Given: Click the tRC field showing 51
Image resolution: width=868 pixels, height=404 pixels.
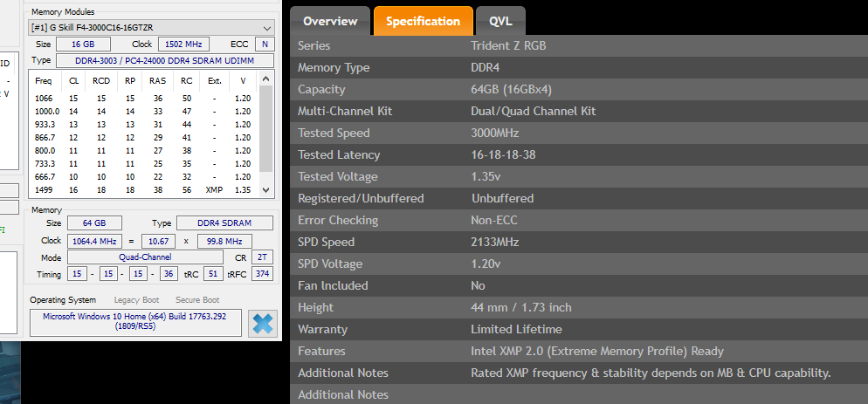Looking at the screenshot, I should pyautogui.click(x=213, y=274).
